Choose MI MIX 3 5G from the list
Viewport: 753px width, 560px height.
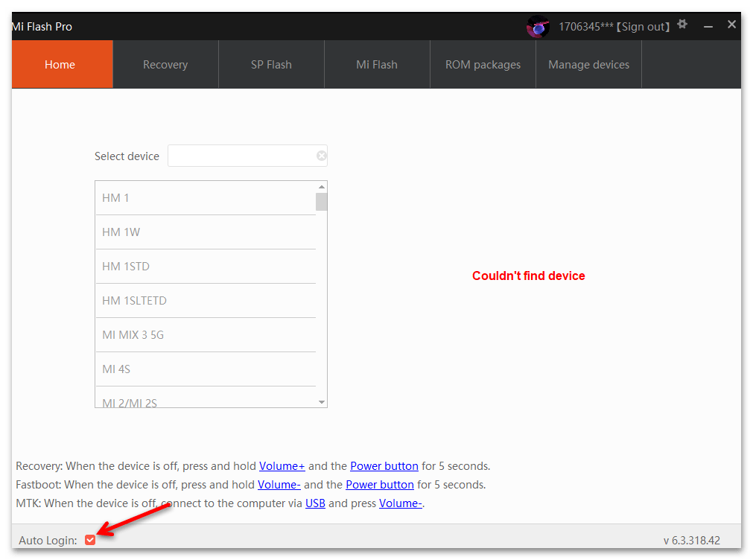[206, 335]
